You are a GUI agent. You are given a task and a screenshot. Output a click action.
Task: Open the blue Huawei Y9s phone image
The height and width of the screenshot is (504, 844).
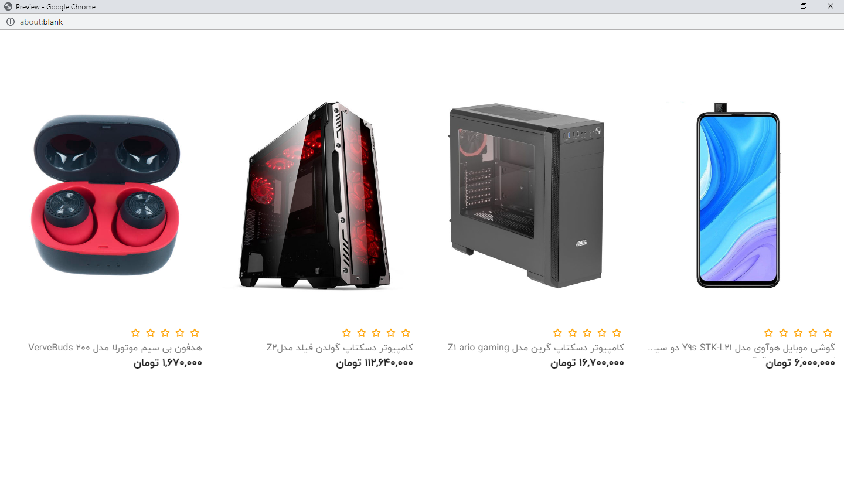coord(738,195)
